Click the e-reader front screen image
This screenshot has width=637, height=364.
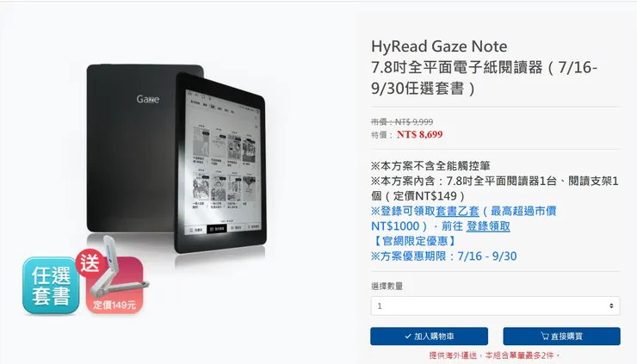tap(223, 163)
